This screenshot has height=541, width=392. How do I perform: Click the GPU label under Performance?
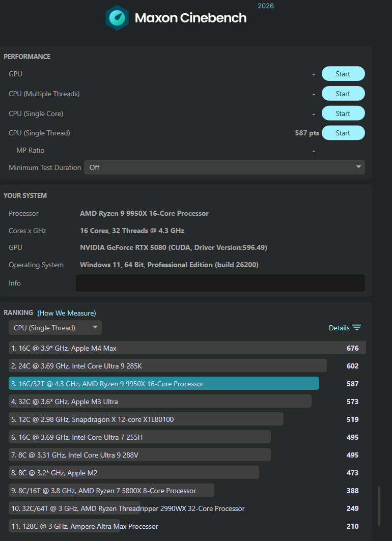[16, 74]
